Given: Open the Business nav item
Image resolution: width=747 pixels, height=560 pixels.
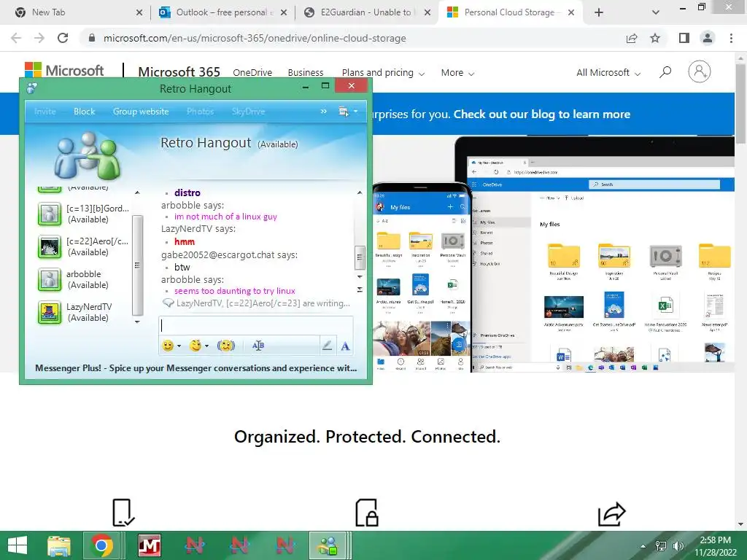Looking at the screenshot, I should click(x=306, y=73).
